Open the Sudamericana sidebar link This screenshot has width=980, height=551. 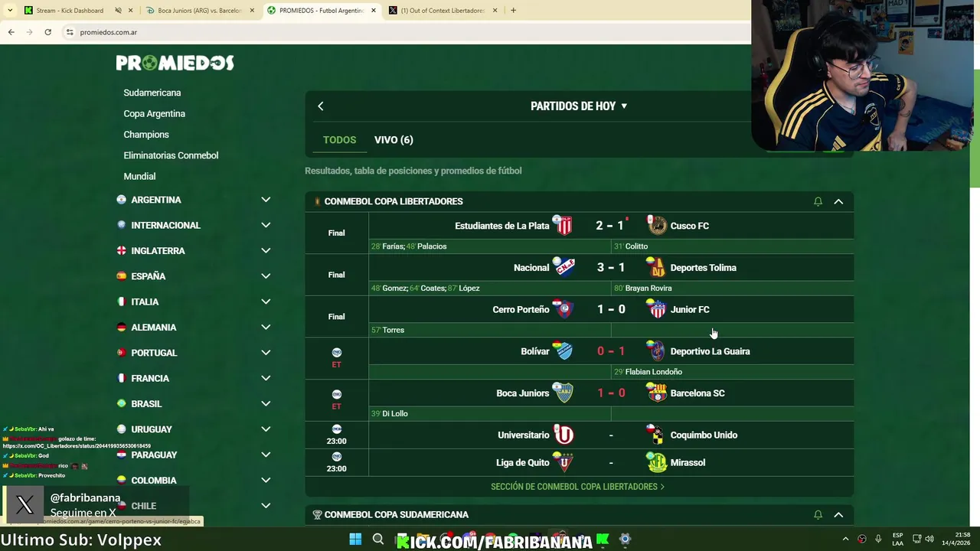pyautogui.click(x=152, y=93)
